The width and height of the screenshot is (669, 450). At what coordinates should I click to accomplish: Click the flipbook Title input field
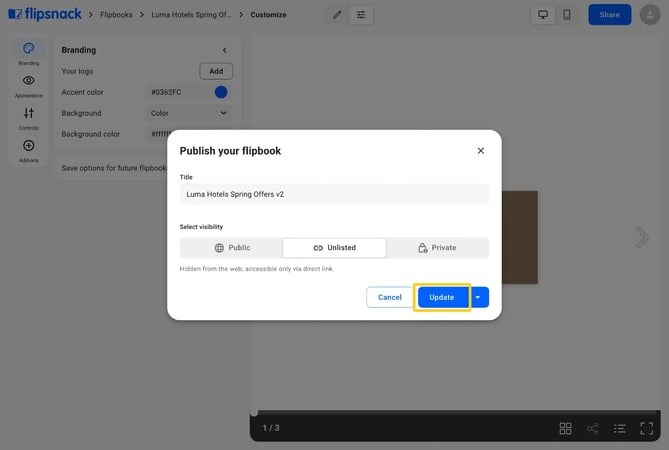pyautogui.click(x=334, y=194)
